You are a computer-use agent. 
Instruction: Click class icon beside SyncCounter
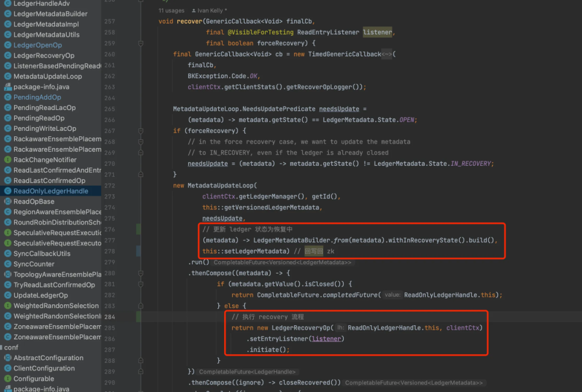point(8,264)
